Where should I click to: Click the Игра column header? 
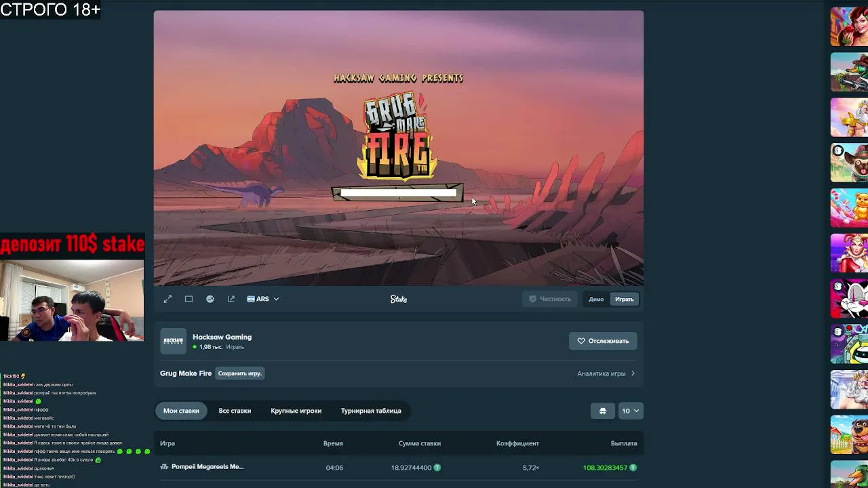click(167, 443)
